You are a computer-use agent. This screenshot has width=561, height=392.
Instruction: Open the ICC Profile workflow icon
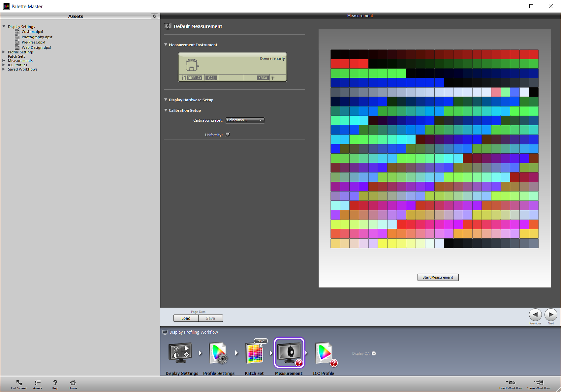coord(324,353)
